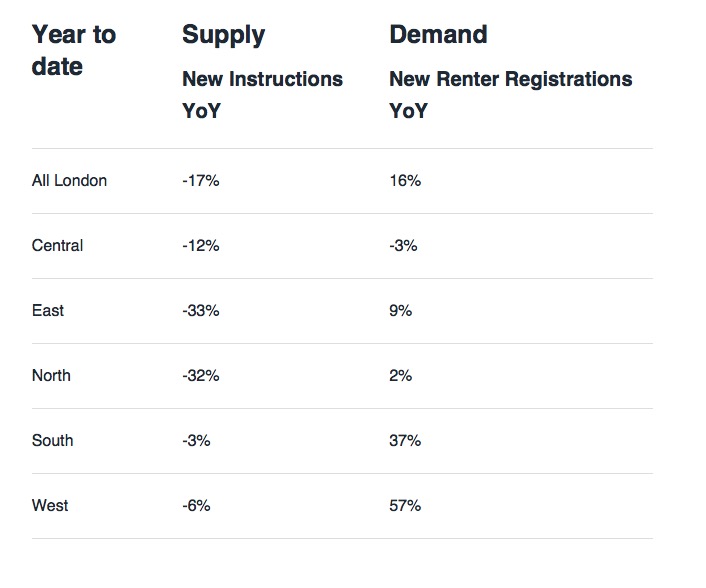Click the South demand value 37%

[405, 441]
